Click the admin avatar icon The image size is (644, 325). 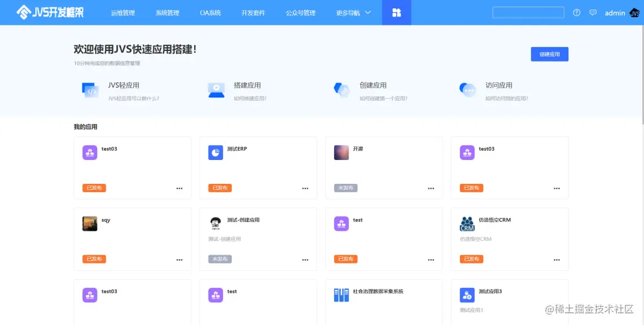pos(635,13)
